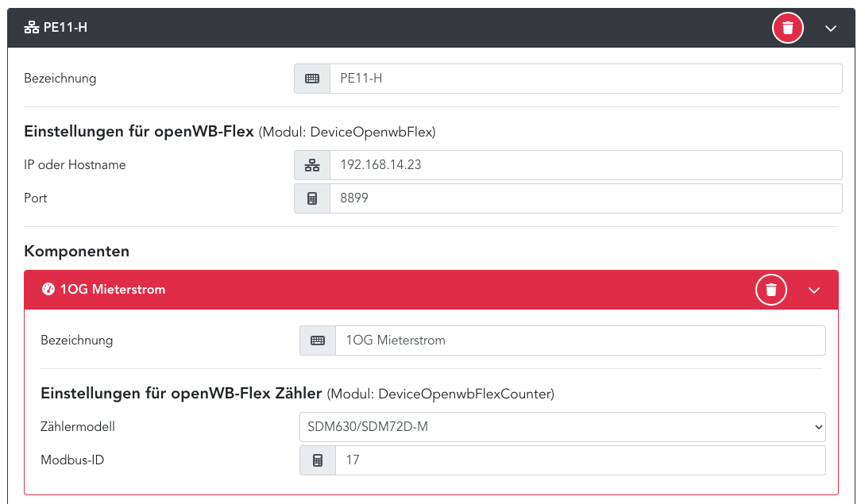Image resolution: width=865 pixels, height=504 pixels.
Task: Click the red 1OG Mieterstrom header title
Action: [x=113, y=290]
